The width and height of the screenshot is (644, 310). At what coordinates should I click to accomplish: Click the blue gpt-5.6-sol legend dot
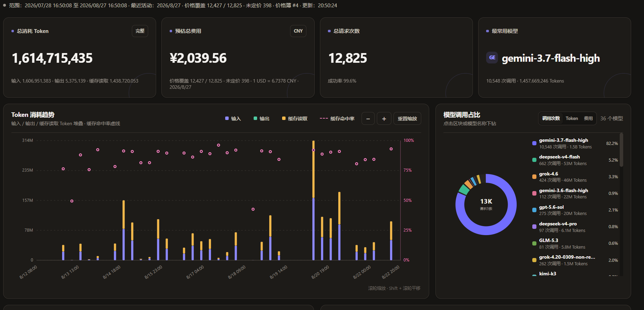[534, 210]
